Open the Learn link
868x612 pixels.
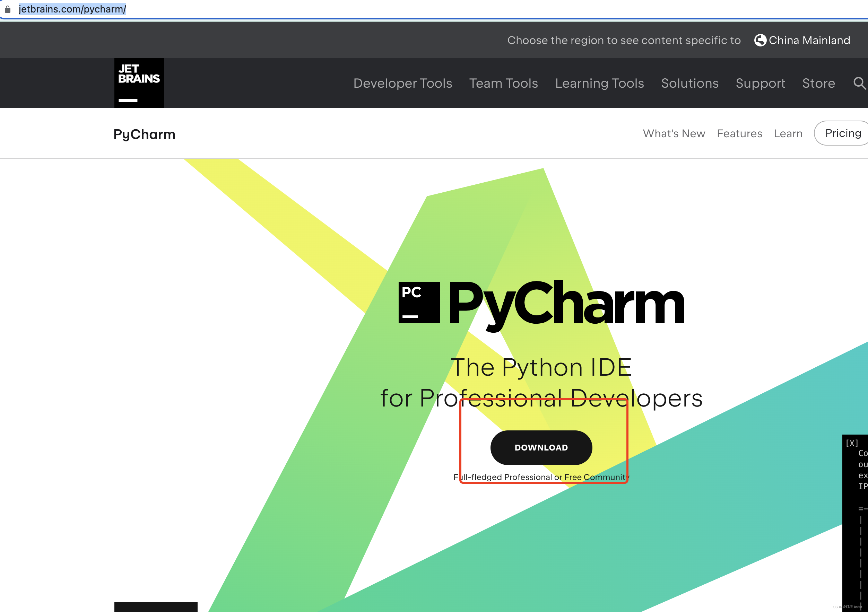pyautogui.click(x=788, y=133)
